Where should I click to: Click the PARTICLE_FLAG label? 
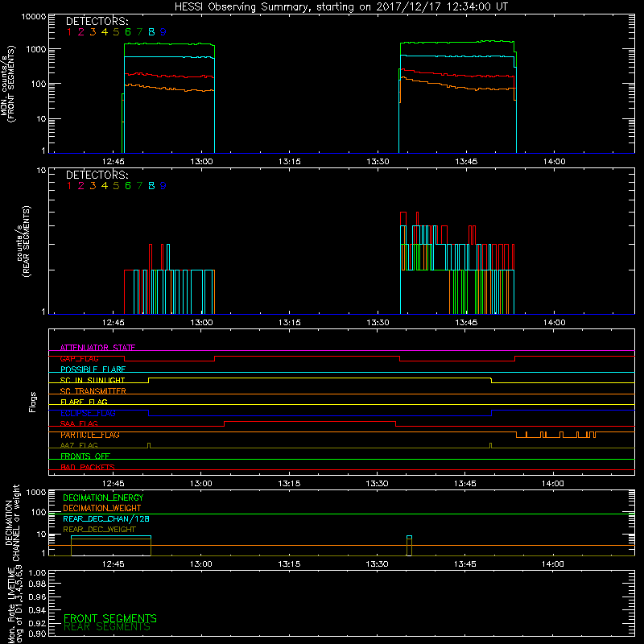[90, 435]
